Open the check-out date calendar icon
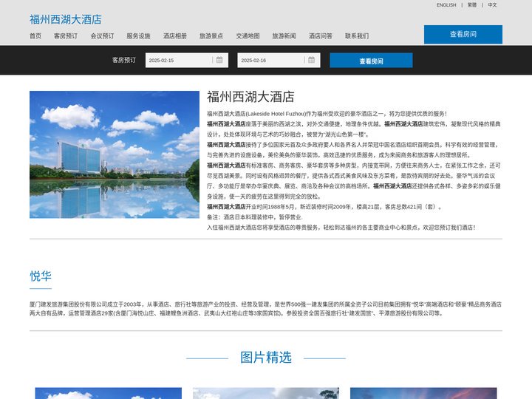The image size is (532, 399). [x=312, y=60]
